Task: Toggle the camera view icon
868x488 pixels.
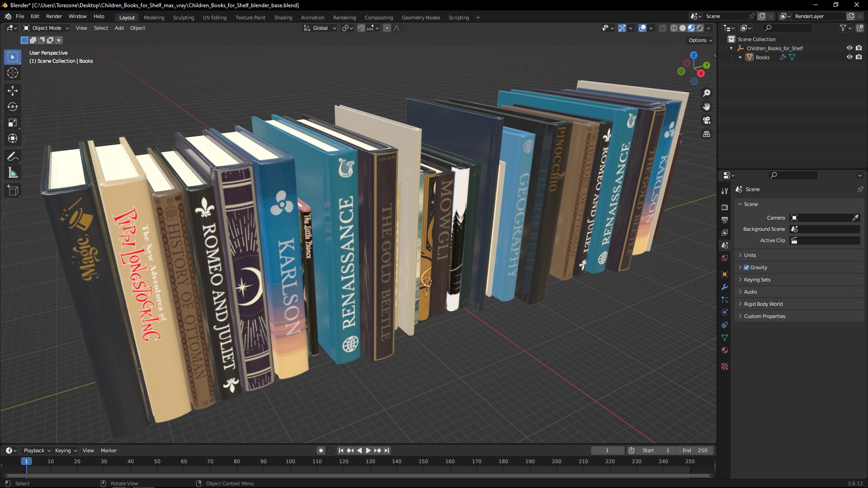Action: tap(707, 121)
